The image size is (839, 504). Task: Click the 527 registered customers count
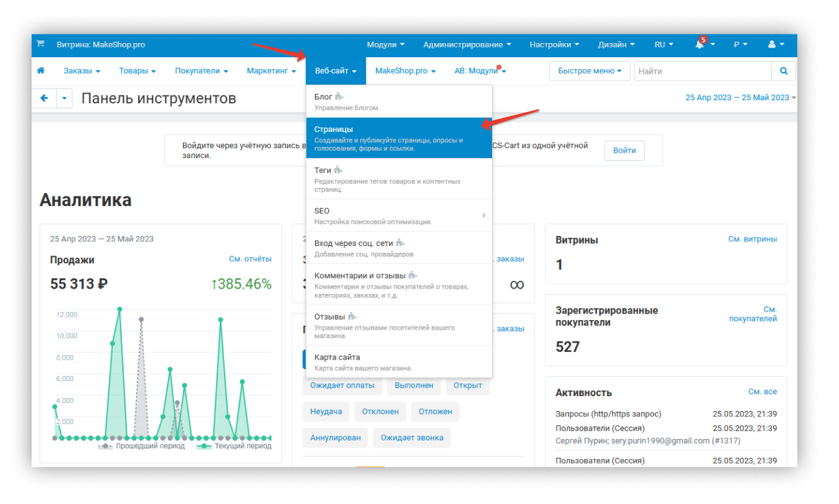point(568,347)
